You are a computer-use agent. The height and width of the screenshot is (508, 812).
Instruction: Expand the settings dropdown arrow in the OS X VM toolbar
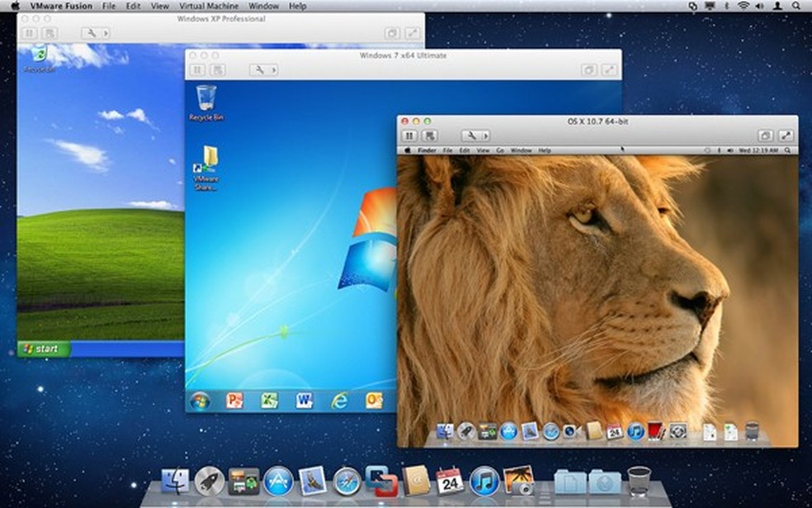pyautogui.click(x=485, y=135)
